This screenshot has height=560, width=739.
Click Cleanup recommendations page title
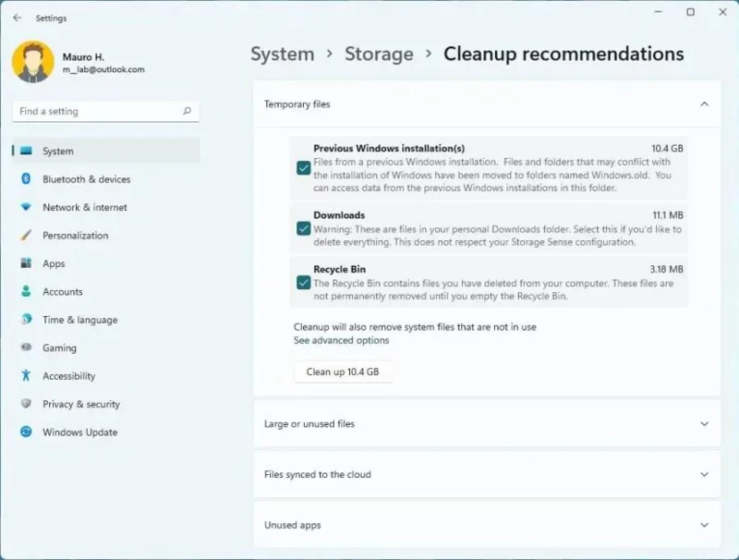563,54
